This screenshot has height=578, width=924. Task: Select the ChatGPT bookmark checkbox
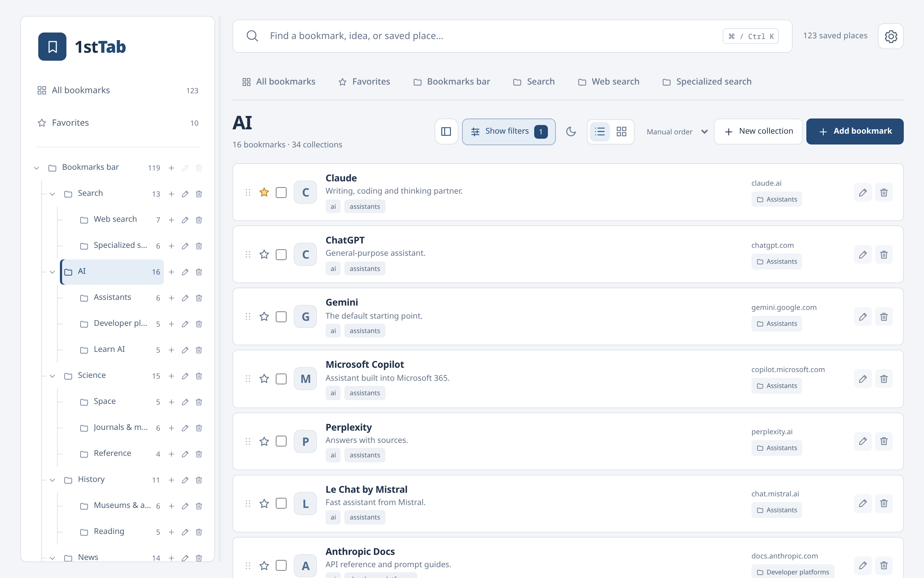[x=281, y=255]
